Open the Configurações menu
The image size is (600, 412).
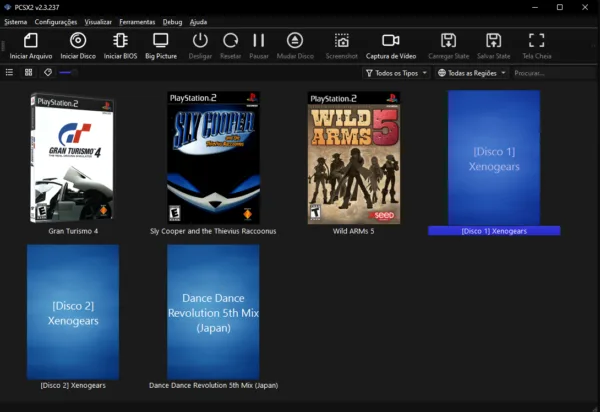56,22
